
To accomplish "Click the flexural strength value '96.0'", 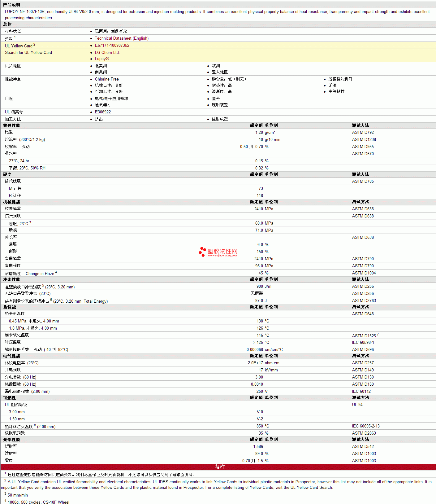I will (x=259, y=266).
